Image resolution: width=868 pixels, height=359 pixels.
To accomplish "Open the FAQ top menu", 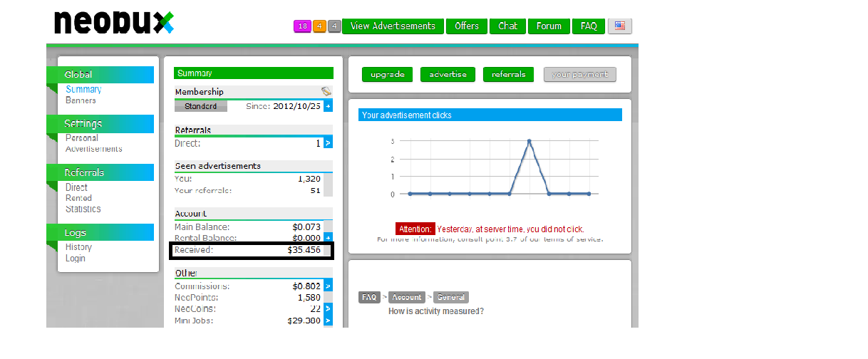I will 589,26.
